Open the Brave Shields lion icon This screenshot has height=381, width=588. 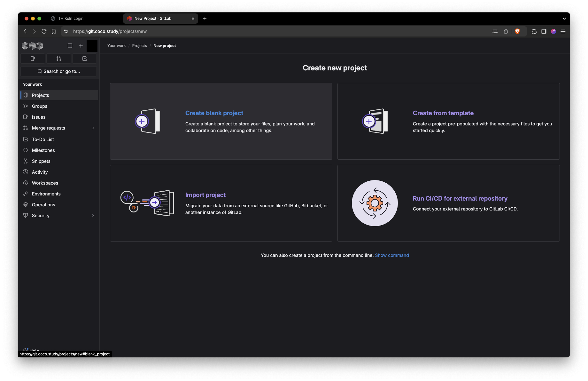tap(517, 31)
